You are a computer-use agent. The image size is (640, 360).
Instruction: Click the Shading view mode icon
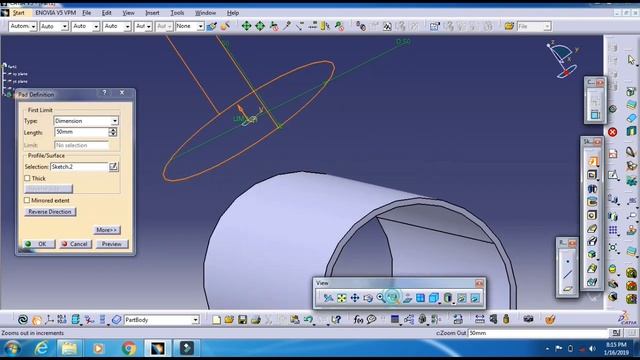coord(448,298)
